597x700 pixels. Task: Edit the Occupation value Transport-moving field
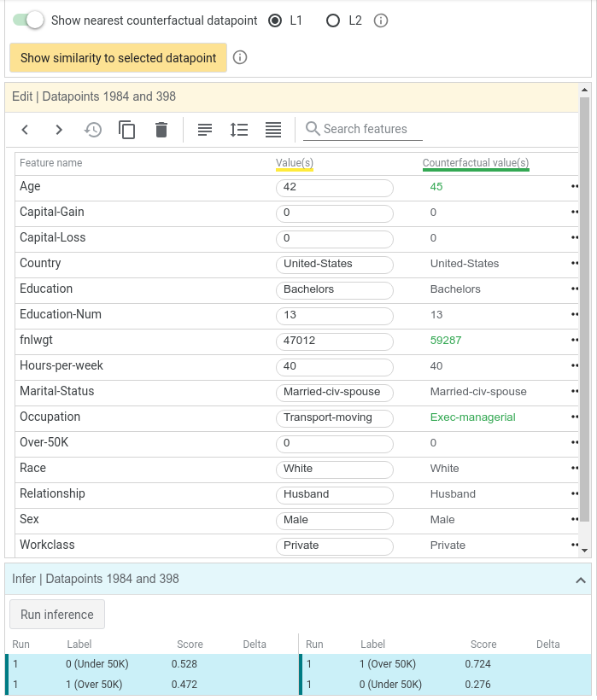[x=335, y=417]
